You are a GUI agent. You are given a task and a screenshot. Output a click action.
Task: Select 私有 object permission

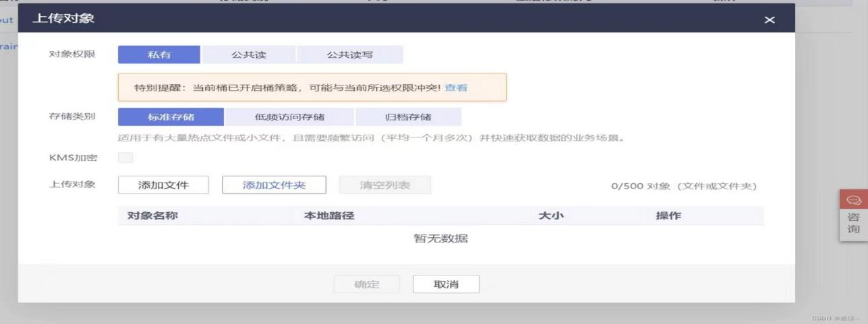coord(159,55)
